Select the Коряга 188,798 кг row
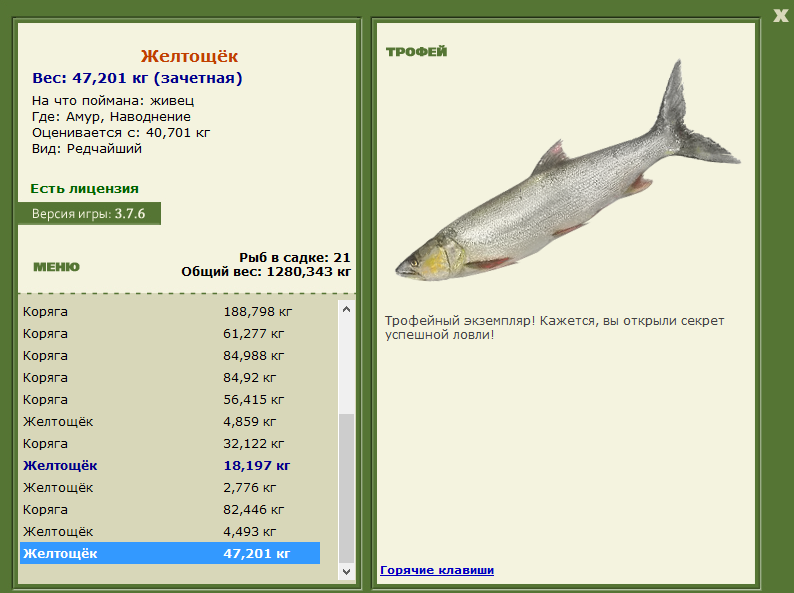Screen dimensions: 794x593 (x=170, y=311)
